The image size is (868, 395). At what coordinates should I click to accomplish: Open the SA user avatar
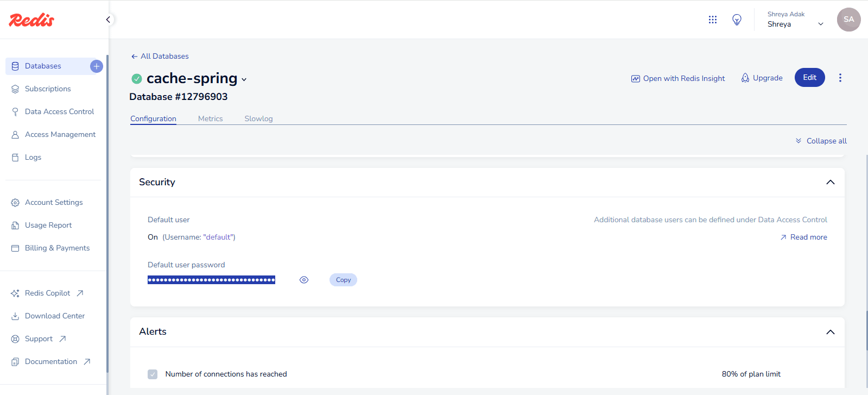tap(848, 20)
